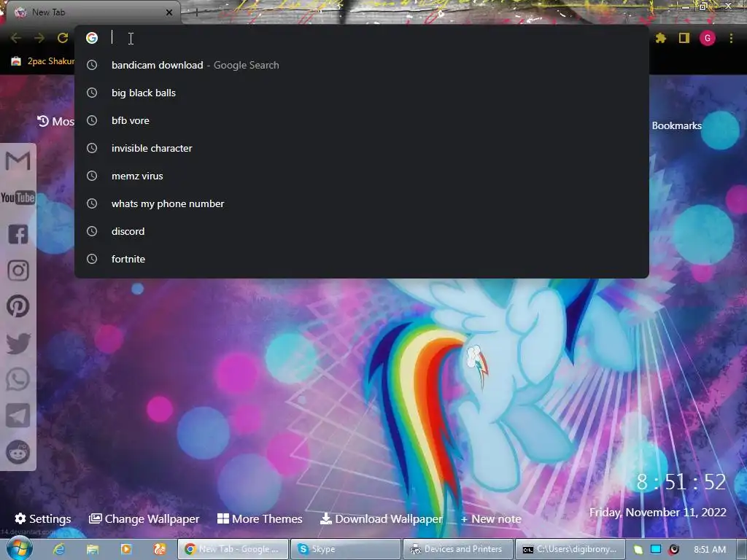Open Gmail from the sidebar
The image size is (747, 560).
pos(18,161)
